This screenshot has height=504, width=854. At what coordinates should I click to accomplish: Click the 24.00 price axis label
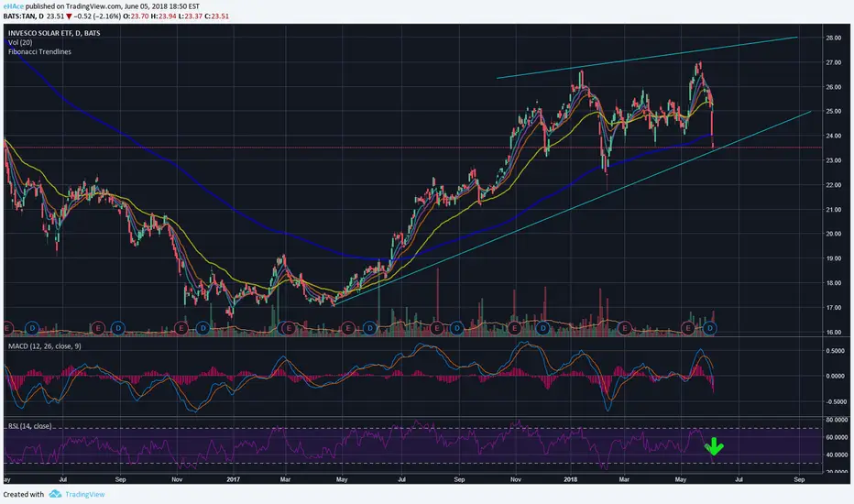(834, 137)
